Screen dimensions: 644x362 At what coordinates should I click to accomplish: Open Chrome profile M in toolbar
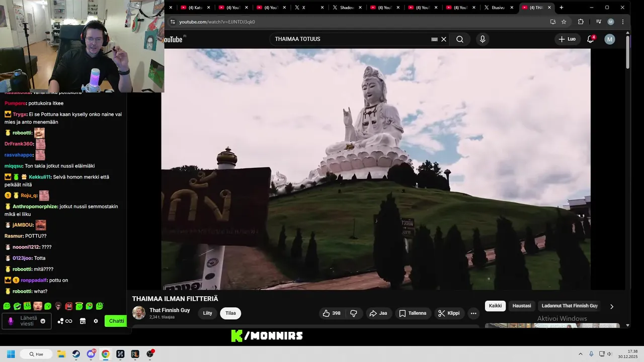pos(611,22)
